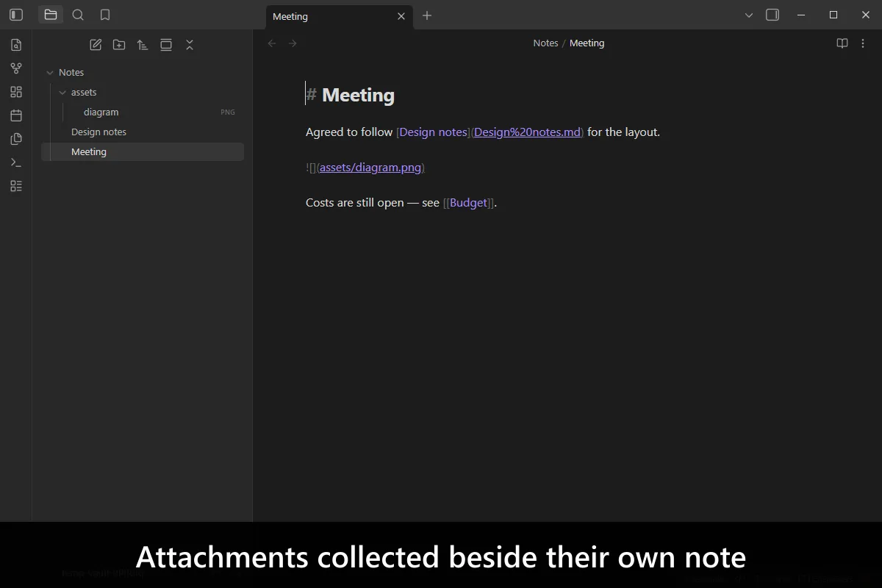Screen dimensions: 882x588
Task: Toggle the left sidebar
Action: [x=16, y=15]
